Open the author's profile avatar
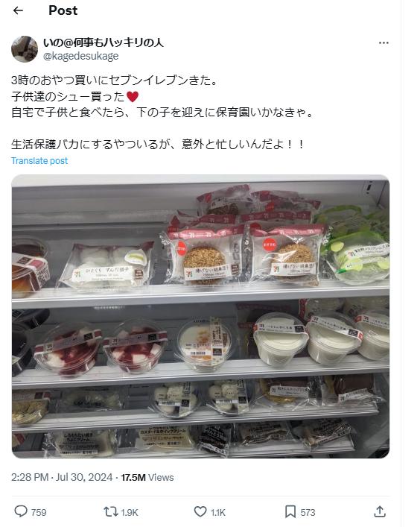Viewport: 420px width, 527px height. [25, 48]
